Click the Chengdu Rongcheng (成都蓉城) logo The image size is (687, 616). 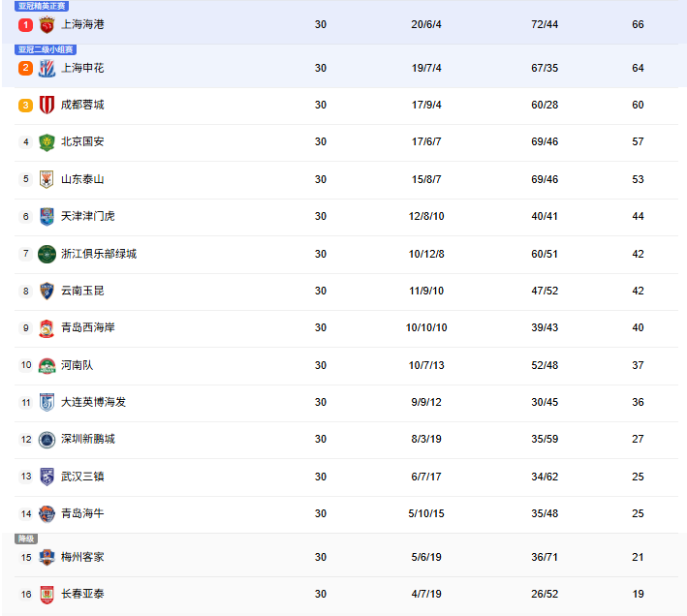[x=47, y=105]
